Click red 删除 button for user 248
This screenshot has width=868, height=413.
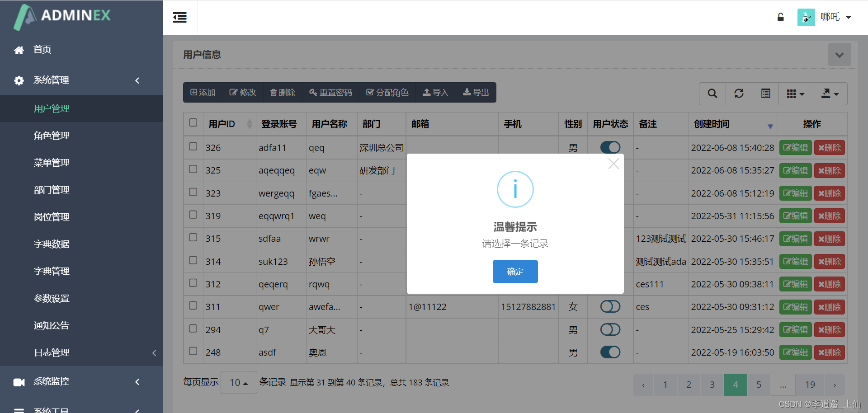(x=830, y=352)
